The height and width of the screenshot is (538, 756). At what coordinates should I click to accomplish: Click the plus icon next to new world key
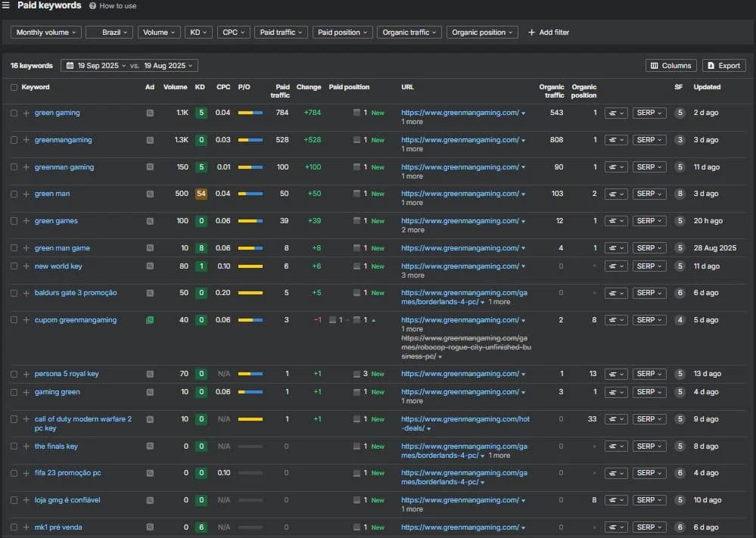pos(26,266)
